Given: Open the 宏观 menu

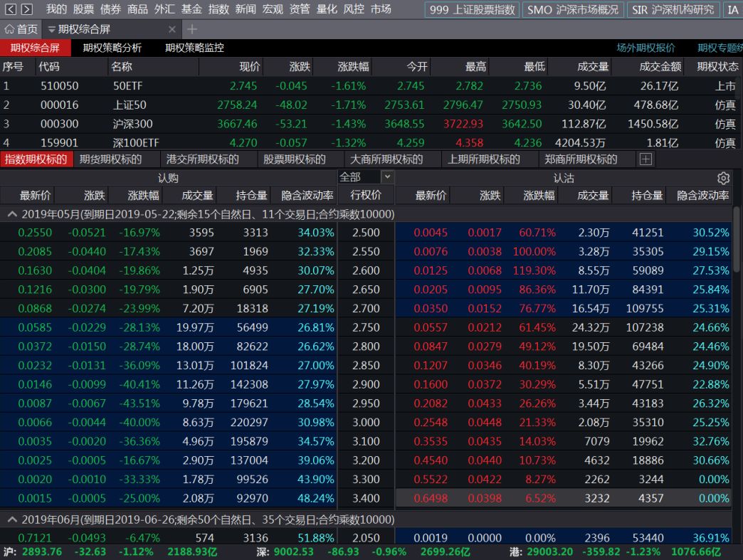Looking at the screenshot, I should point(273,9).
